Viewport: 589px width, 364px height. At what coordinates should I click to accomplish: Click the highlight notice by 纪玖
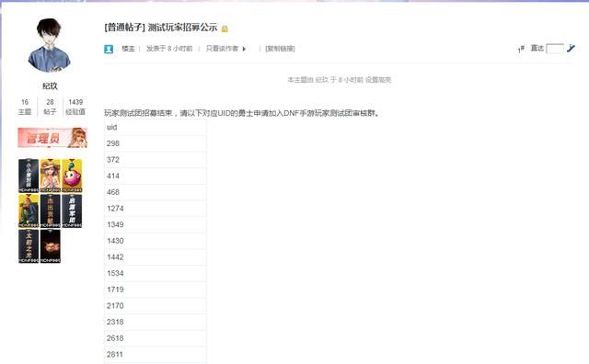click(x=340, y=80)
